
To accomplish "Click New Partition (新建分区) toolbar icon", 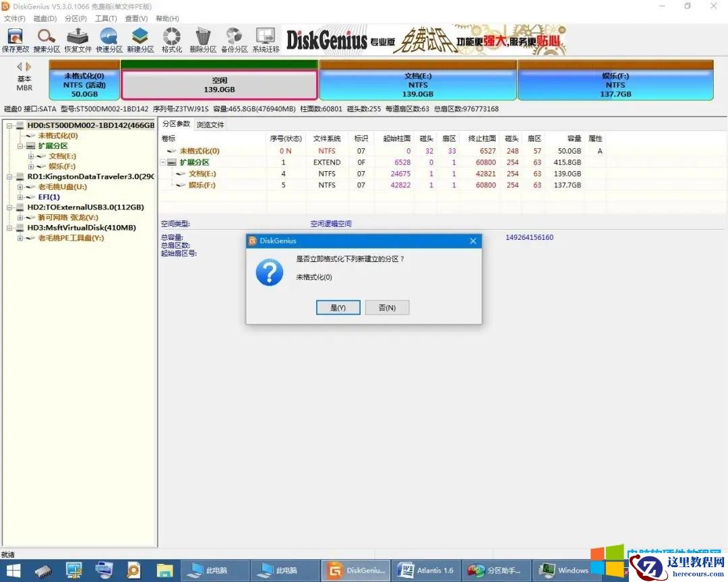I will [140, 40].
